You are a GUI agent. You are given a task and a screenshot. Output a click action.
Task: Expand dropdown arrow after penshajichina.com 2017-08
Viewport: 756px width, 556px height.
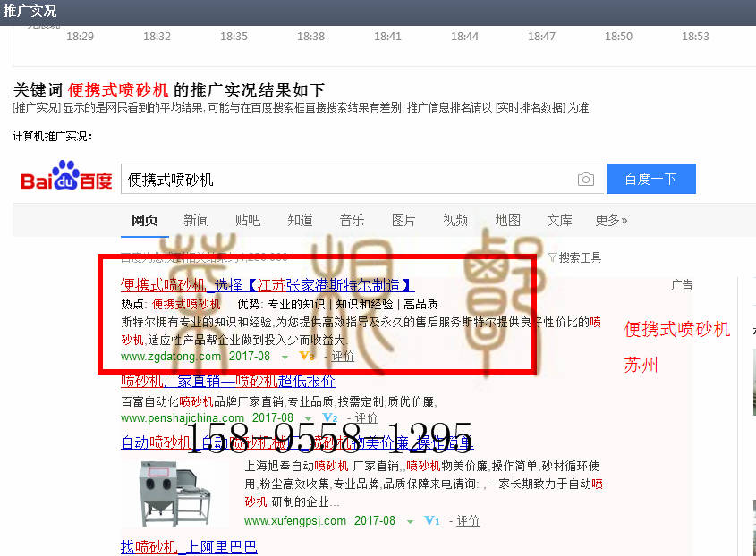tap(309, 418)
